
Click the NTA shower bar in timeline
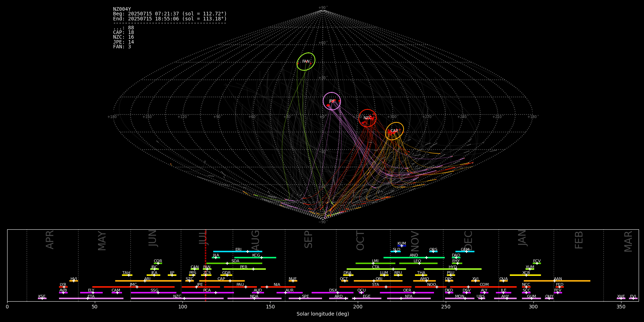tap(409, 298)
